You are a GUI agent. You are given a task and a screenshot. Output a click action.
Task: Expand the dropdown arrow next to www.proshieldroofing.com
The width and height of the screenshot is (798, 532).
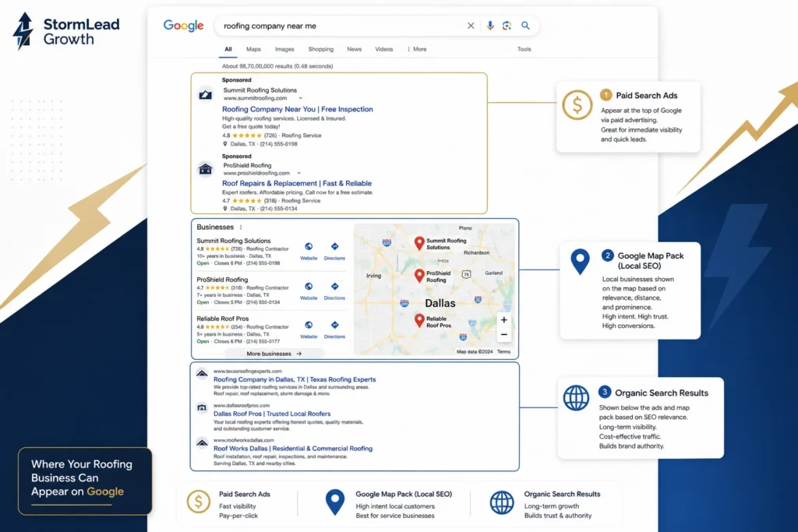298,173
